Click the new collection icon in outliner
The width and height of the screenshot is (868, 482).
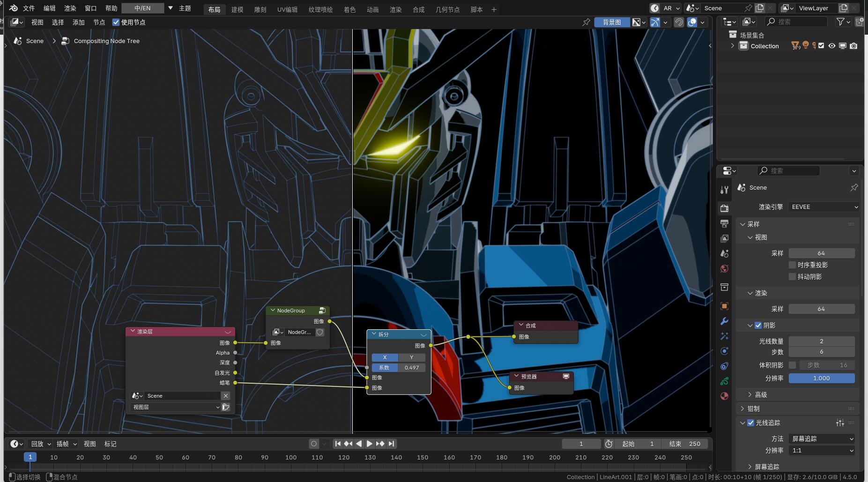point(859,22)
